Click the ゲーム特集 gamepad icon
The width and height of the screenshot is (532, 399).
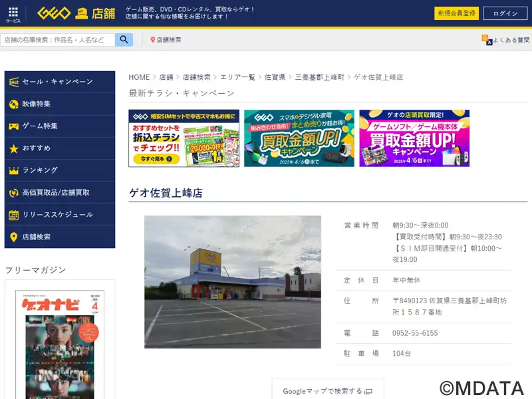click(13, 126)
